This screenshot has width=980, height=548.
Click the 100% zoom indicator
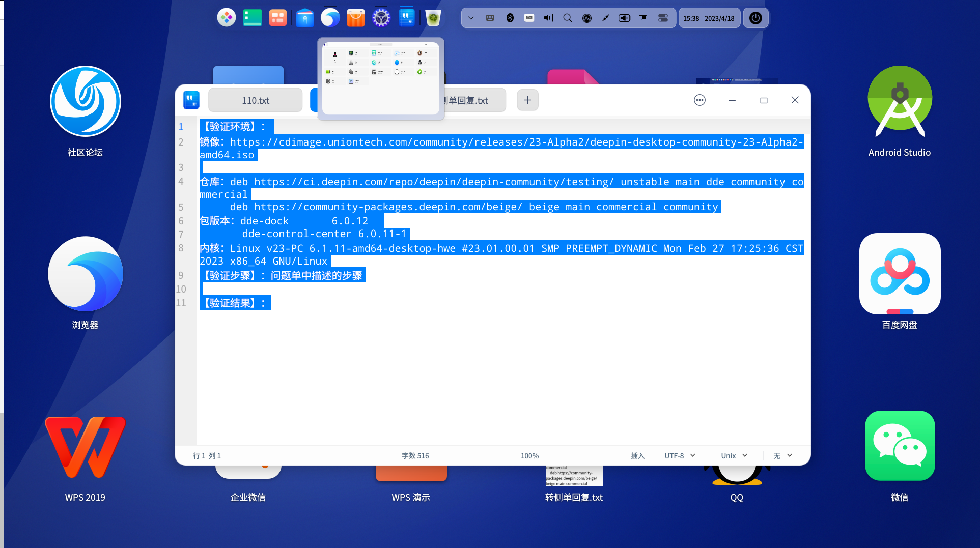coord(530,455)
